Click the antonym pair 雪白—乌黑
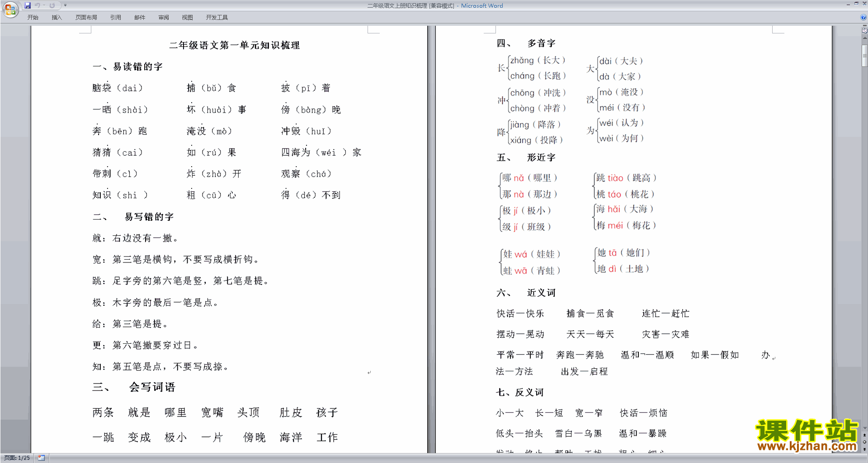868x463 pixels. [579, 434]
